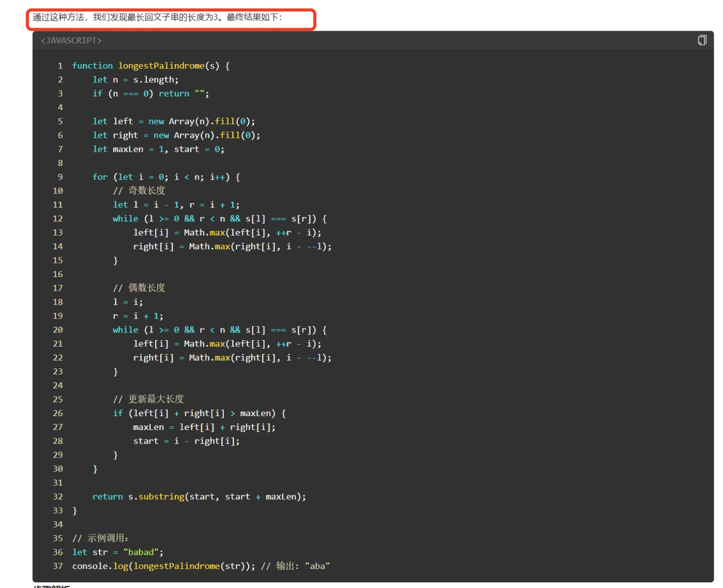This screenshot has width=723, height=588.
Task: Click 'let maxLen = 1, start = 0;'
Action: pos(158,149)
